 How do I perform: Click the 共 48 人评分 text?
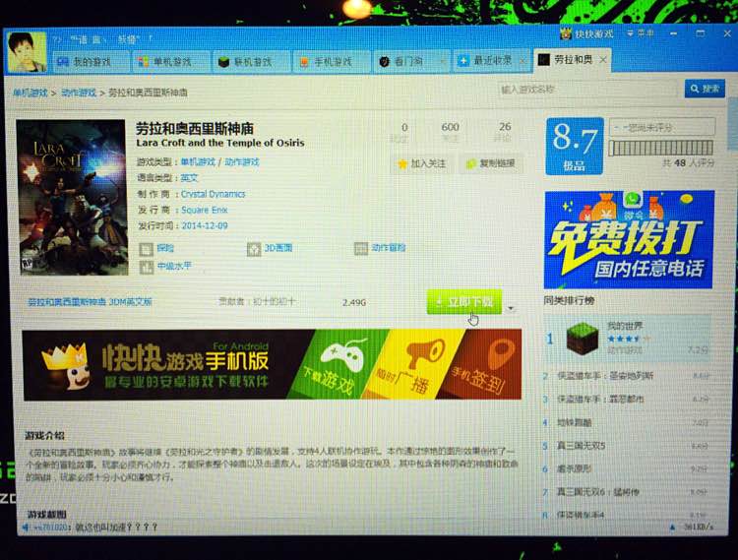[688, 163]
